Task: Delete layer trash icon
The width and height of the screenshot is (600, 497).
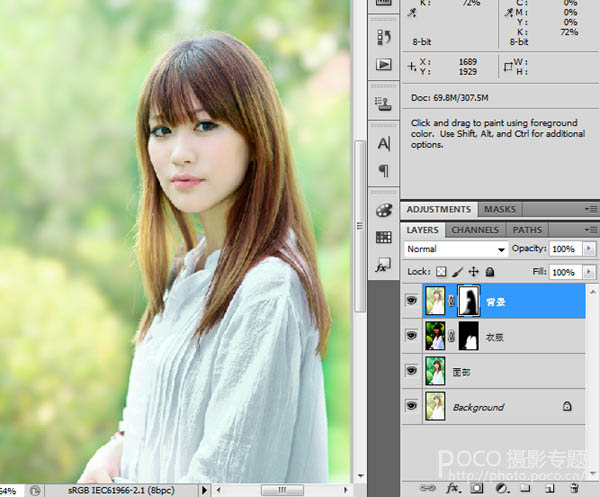Action: (x=574, y=488)
